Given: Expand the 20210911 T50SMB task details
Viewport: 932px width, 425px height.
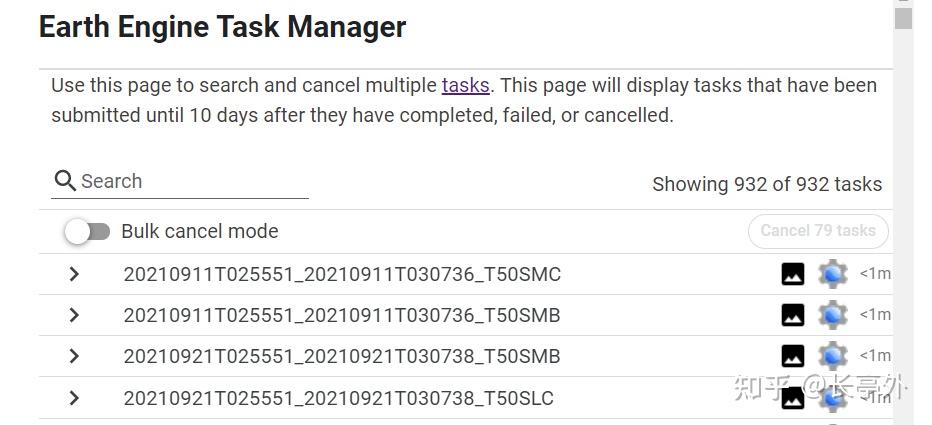Looking at the screenshot, I should tap(74, 315).
